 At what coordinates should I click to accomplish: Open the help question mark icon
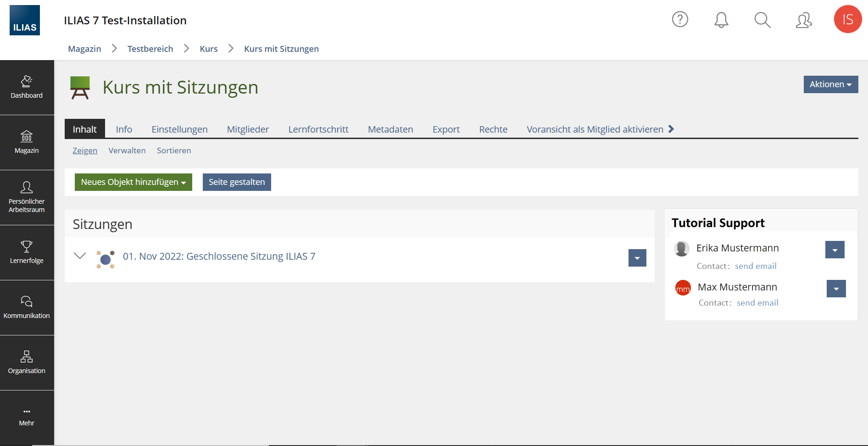[680, 19]
